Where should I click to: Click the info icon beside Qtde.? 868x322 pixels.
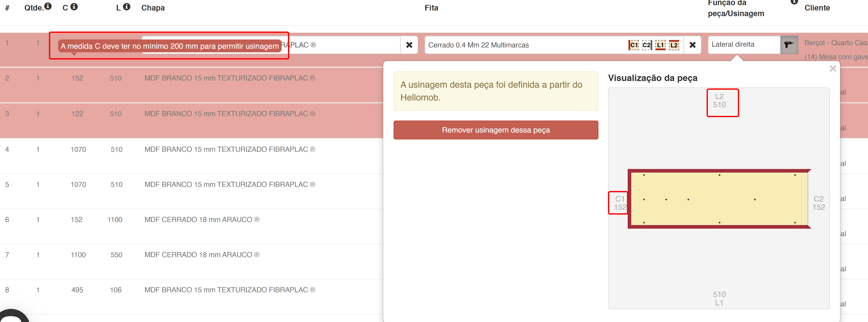(x=48, y=6)
